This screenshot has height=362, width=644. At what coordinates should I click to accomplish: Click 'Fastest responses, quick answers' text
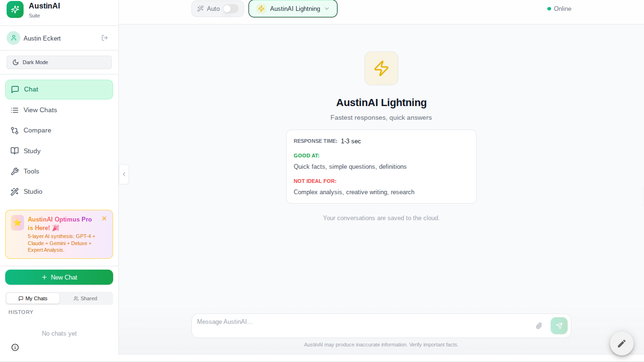(381, 117)
